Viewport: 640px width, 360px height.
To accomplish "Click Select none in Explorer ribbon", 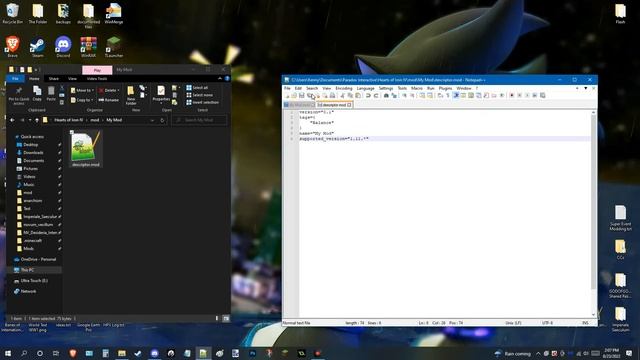I will (x=200, y=95).
